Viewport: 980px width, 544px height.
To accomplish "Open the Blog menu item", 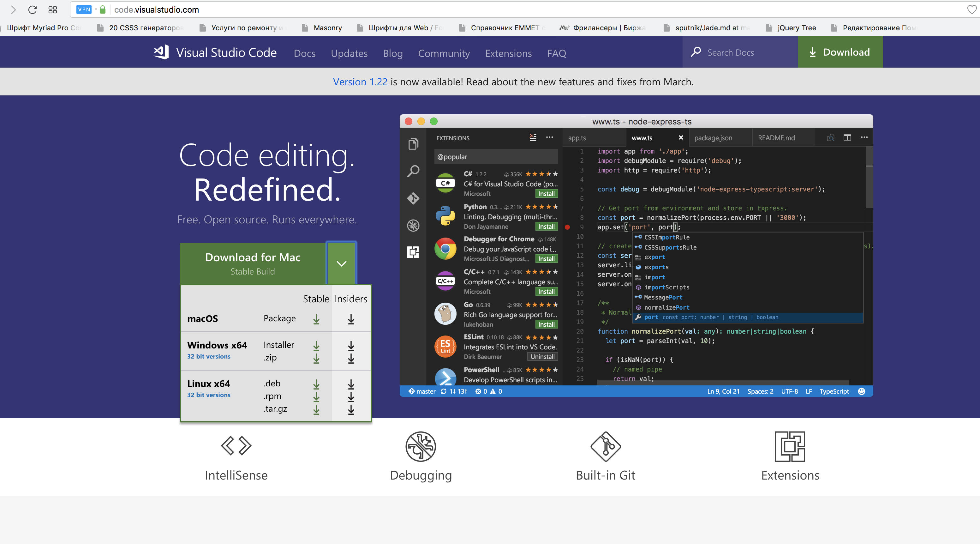I will (x=393, y=53).
